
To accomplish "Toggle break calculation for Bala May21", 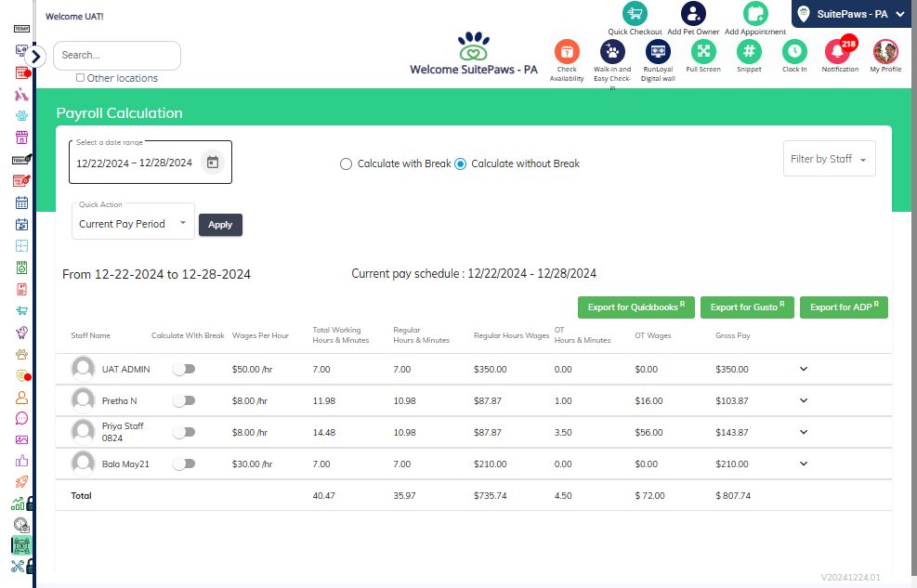I will pyautogui.click(x=184, y=464).
